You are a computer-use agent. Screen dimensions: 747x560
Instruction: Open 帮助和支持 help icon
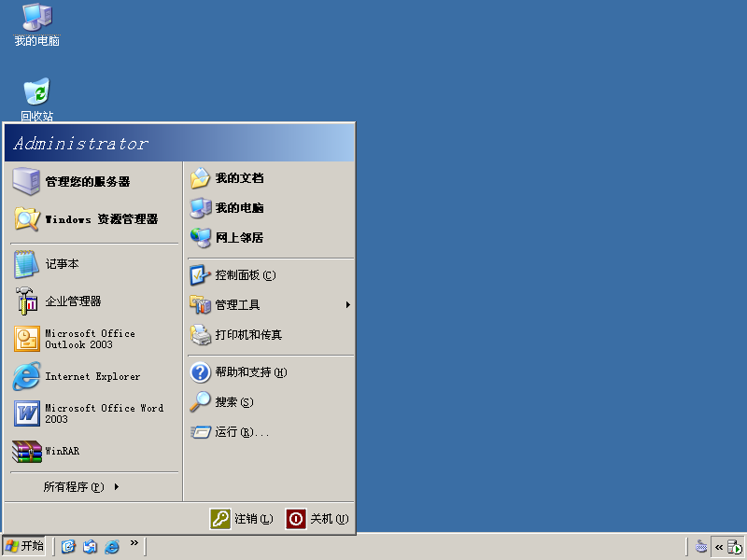[200, 372]
